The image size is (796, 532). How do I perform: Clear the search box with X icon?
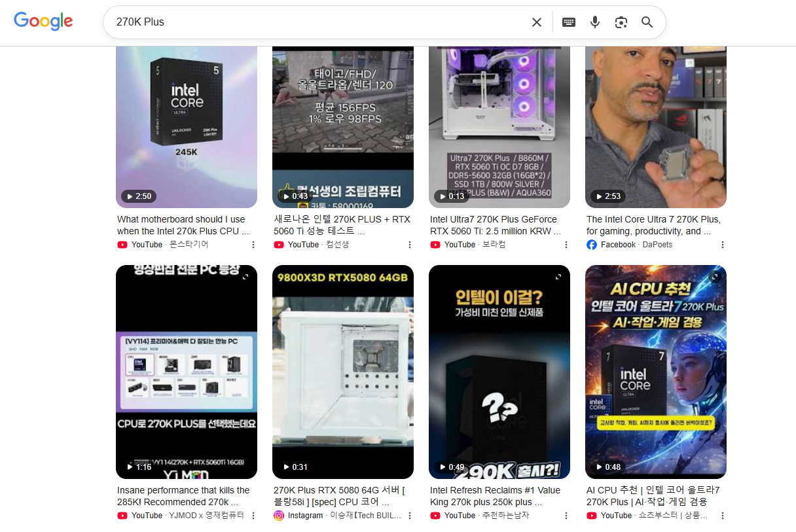(537, 22)
